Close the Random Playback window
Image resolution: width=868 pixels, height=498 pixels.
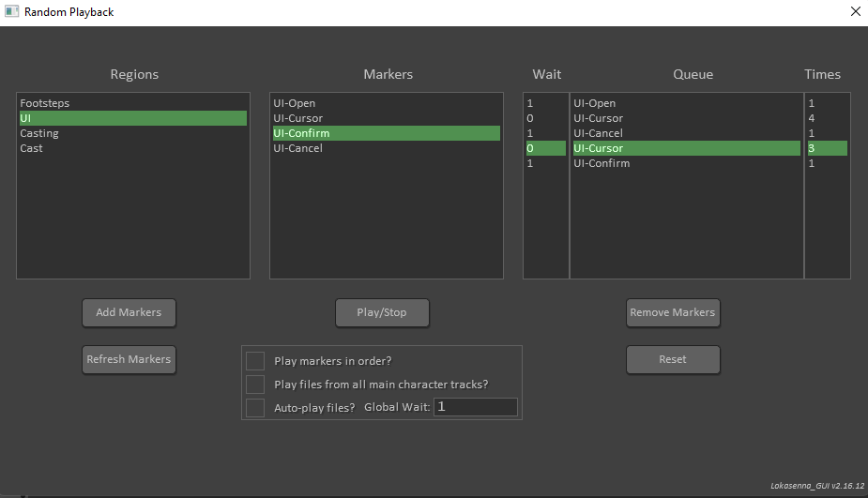(x=855, y=12)
